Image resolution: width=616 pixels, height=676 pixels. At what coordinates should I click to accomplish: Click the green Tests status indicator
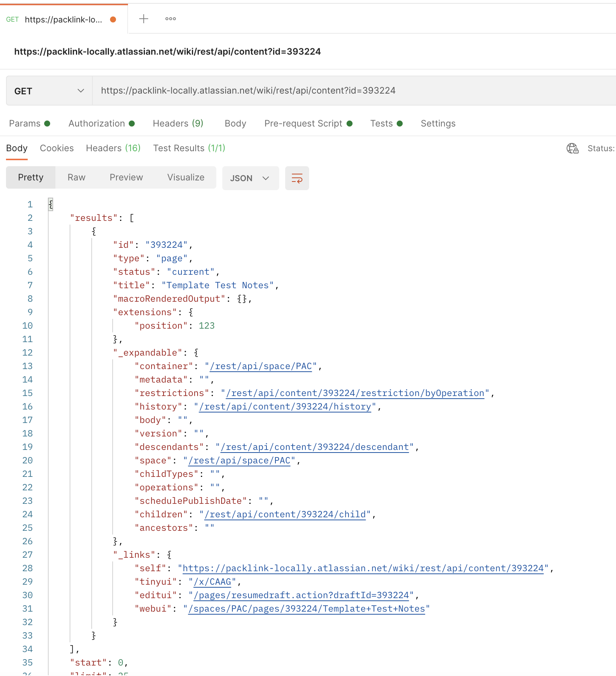pos(400,124)
